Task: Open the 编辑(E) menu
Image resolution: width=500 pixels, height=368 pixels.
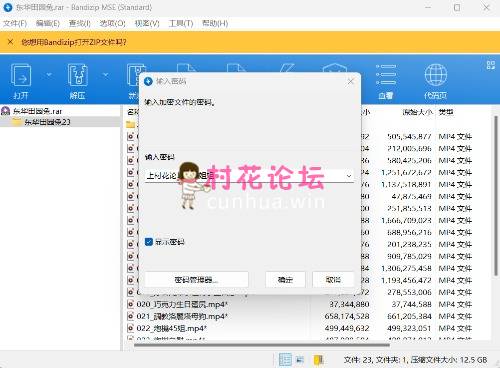Action: [x=48, y=23]
